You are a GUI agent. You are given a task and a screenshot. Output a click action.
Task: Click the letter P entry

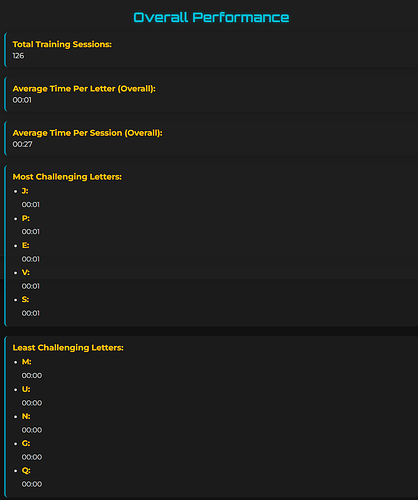coord(26,218)
